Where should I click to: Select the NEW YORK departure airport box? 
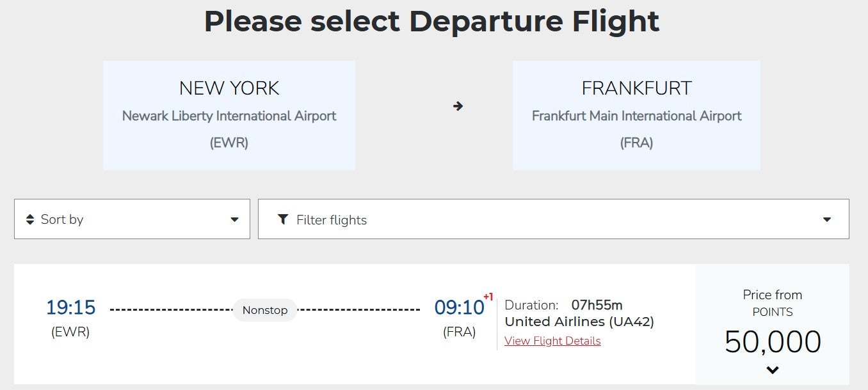[229, 115]
